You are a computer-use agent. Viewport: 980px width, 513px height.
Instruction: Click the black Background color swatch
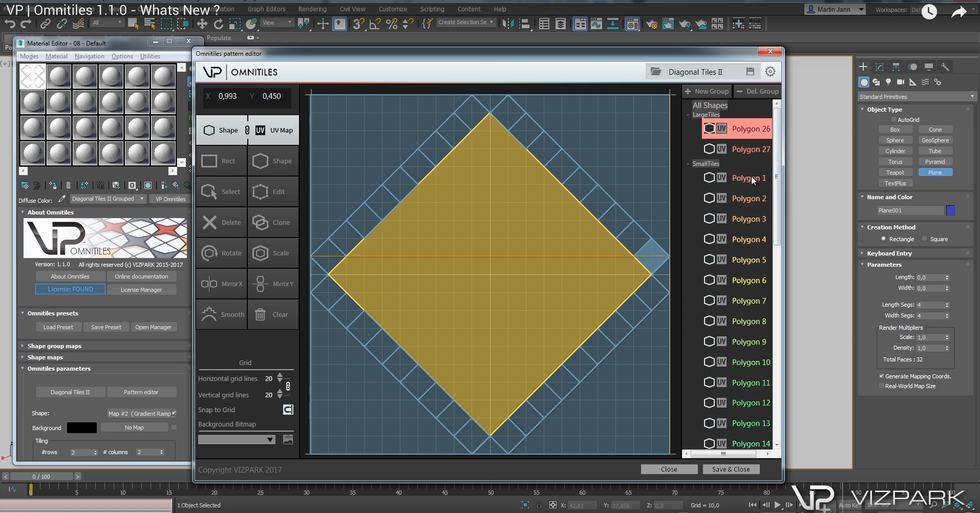tap(82, 427)
